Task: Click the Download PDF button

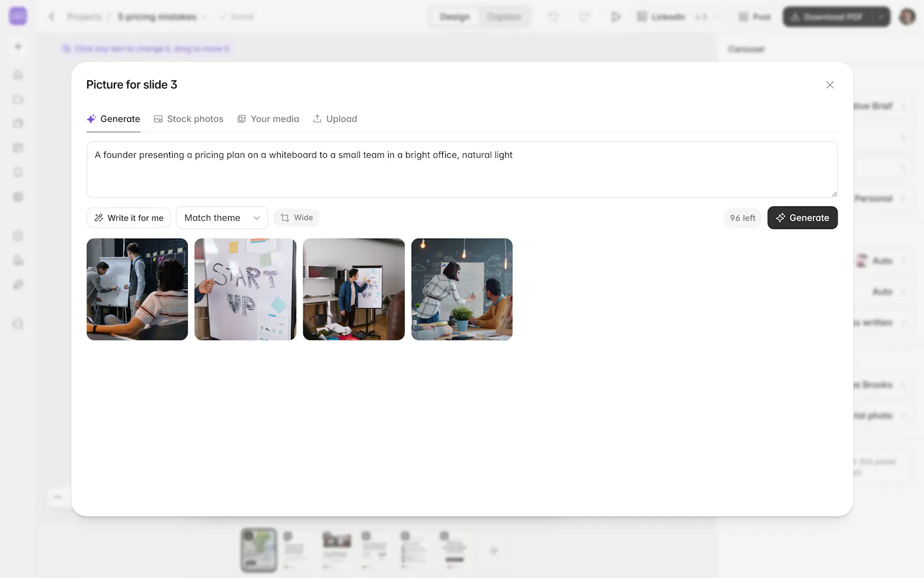Action: tap(826, 17)
